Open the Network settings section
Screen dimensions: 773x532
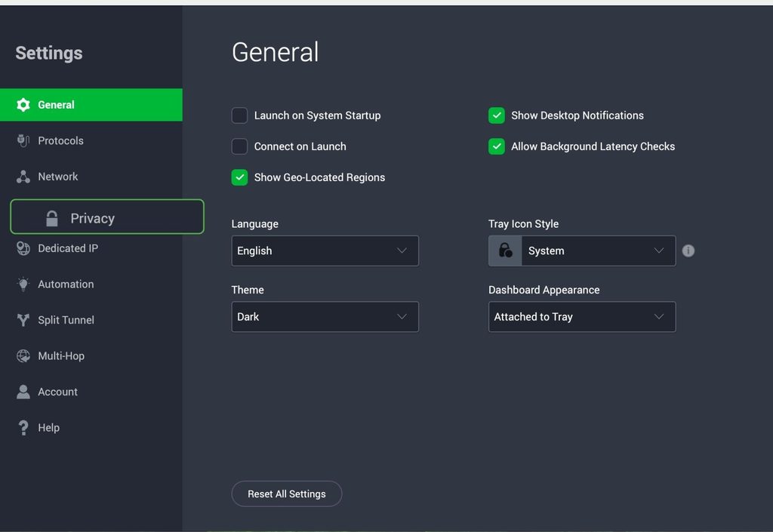pyautogui.click(x=91, y=177)
